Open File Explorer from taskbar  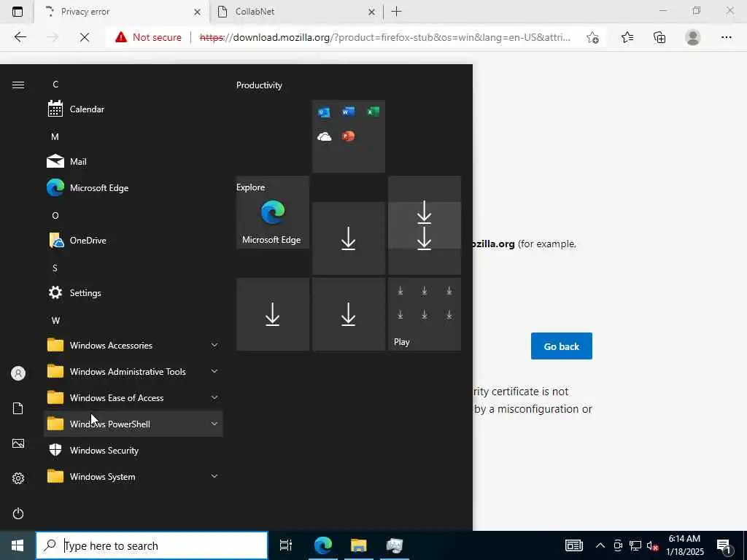pyautogui.click(x=358, y=545)
